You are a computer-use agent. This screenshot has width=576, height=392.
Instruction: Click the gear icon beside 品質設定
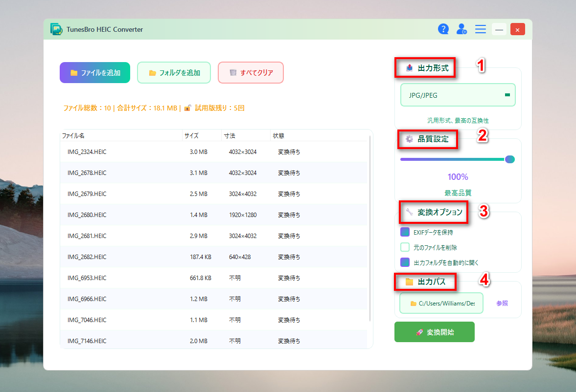pyautogui.click(x=410, y=139)
